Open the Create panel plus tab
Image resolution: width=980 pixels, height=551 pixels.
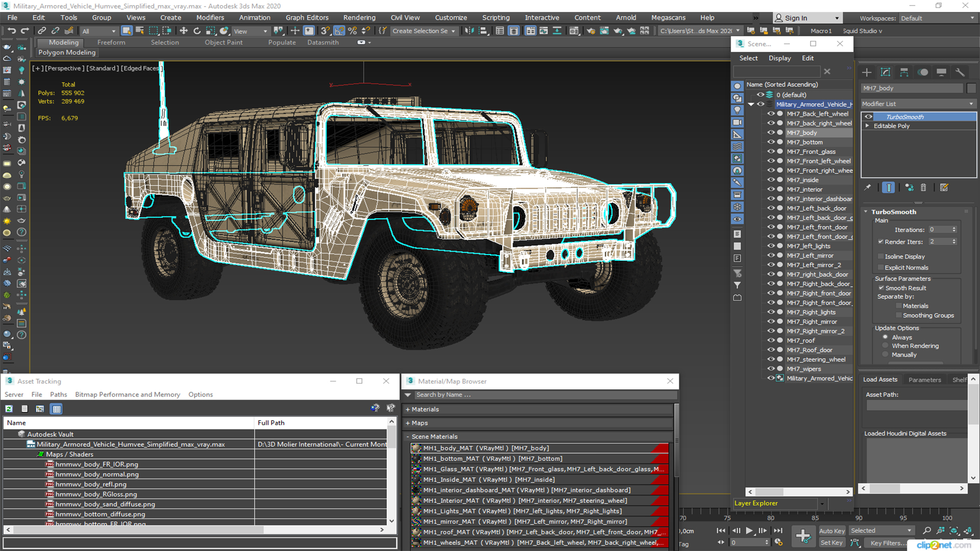coord(867,72)
